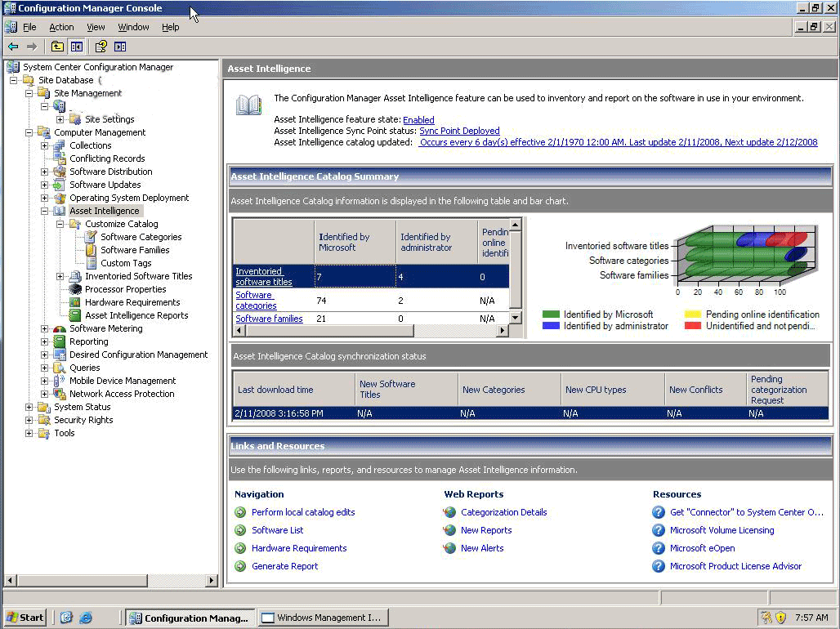Click the Software Updates tree icon
Image resolution: width=840 pixels, height=629 pixels.
click(x=60, y=185)
